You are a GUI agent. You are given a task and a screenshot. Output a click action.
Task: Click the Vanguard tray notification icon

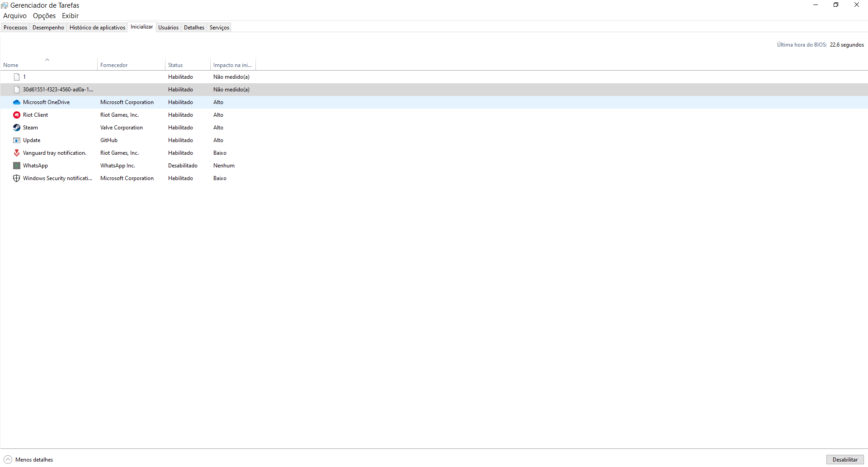(x=17, y=153)
